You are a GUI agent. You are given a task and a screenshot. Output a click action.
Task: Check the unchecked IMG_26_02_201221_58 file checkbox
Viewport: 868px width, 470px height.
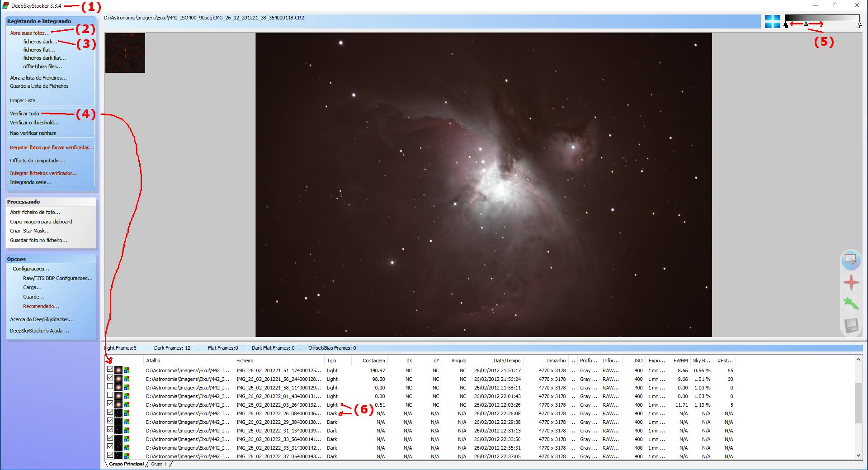110,387
